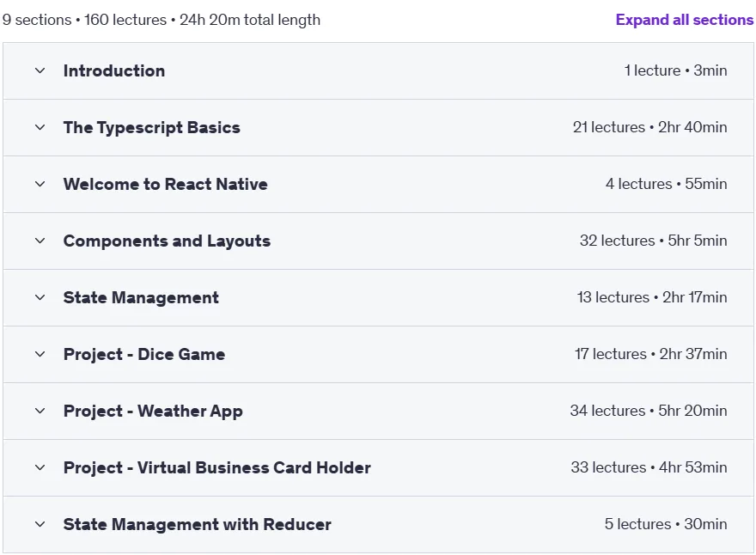Click Project - Dice Game title
Viewport: 756px width, 555px height.
[x=144, y=355]
